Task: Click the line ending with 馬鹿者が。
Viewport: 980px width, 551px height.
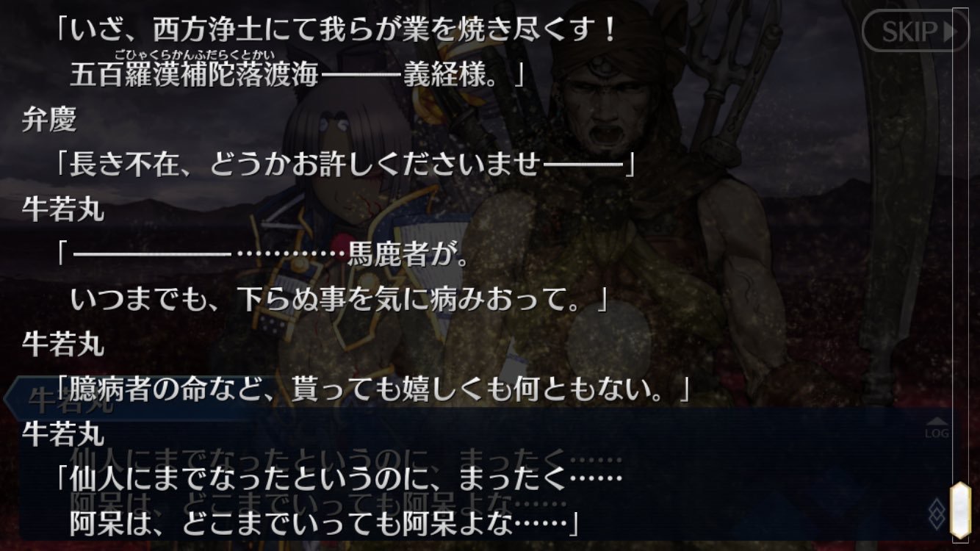Action: (x=262, y=257)
